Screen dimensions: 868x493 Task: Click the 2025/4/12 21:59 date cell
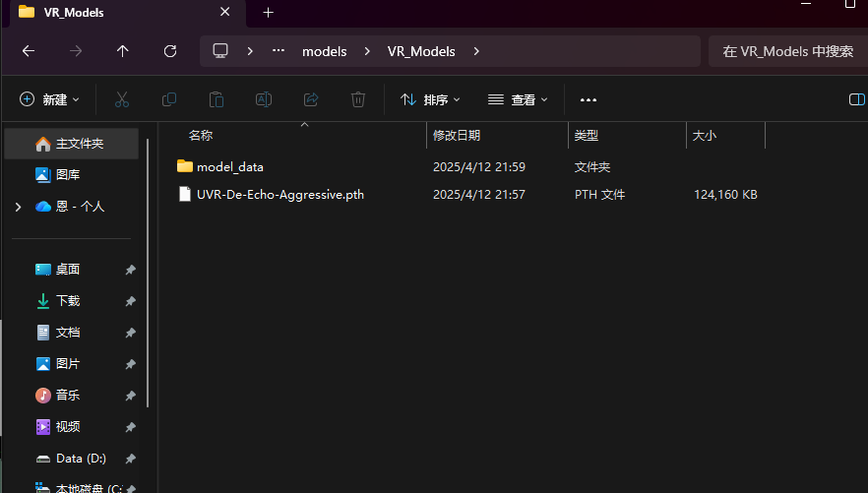[479, 167]
